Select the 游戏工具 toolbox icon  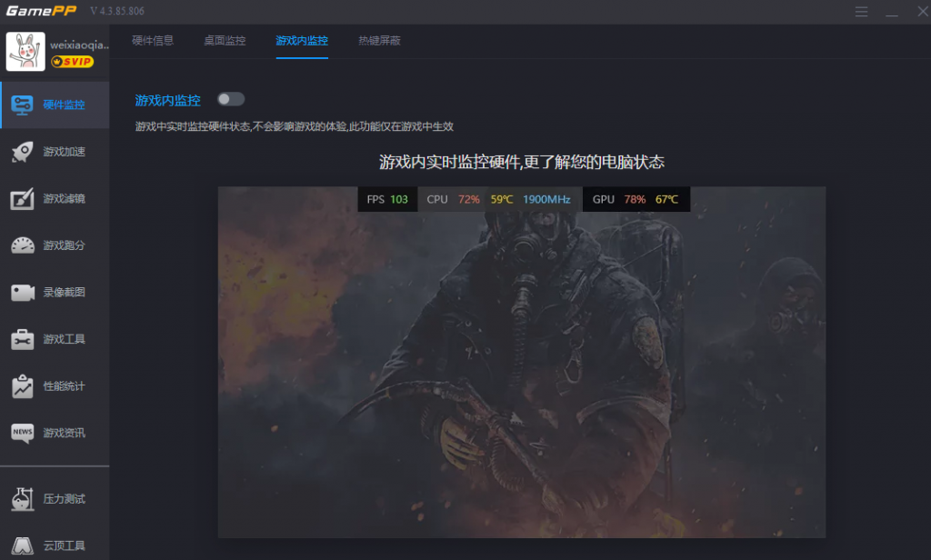coord(23,339)
